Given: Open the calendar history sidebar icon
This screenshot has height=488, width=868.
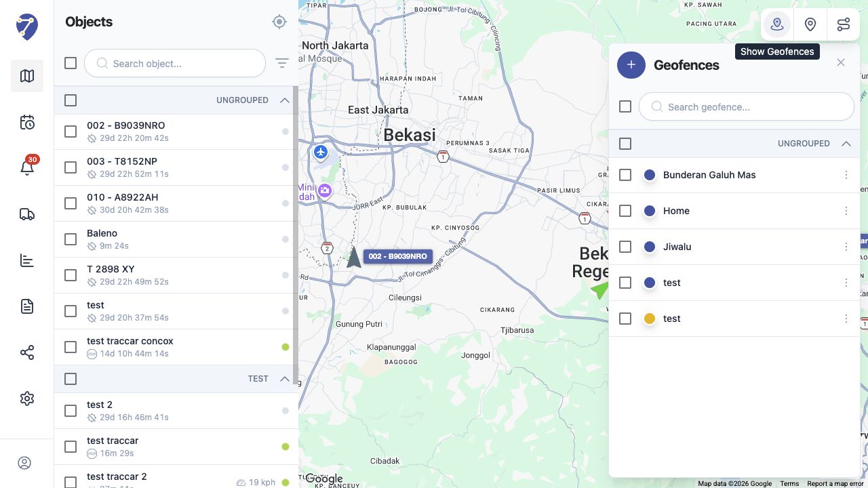Looking at the screenshot, I should tap(27, 123).
